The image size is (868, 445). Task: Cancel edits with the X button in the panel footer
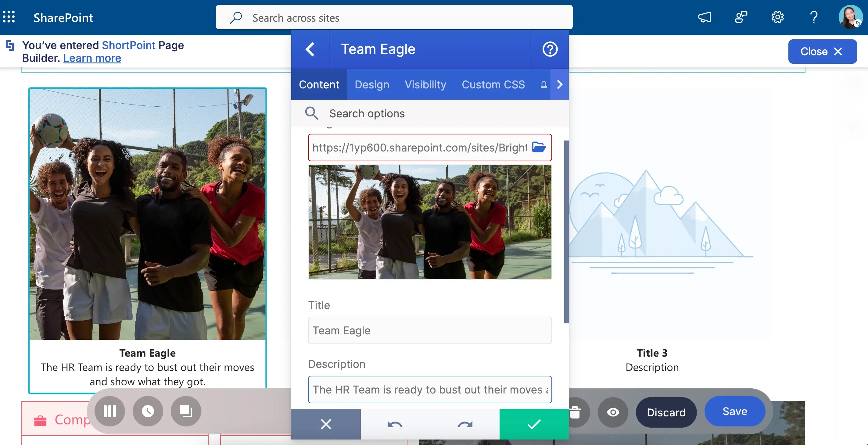coord(326,424)
